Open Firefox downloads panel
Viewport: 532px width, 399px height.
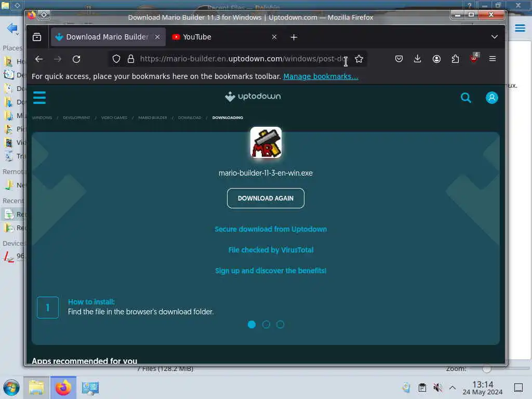(418, 59)
